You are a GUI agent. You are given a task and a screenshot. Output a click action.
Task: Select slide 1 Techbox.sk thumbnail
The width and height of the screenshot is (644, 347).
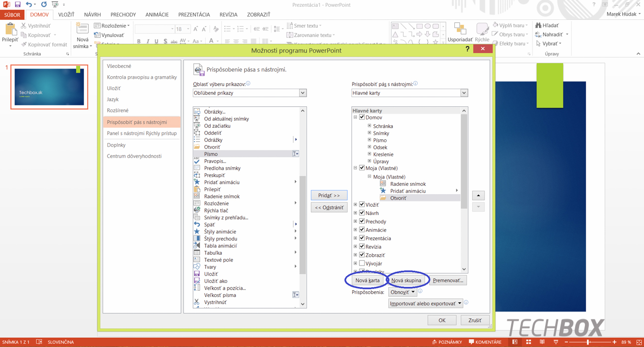coord(49,87)
